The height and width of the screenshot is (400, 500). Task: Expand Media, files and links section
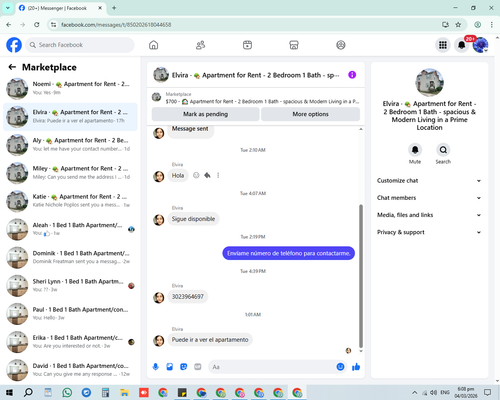429,215
